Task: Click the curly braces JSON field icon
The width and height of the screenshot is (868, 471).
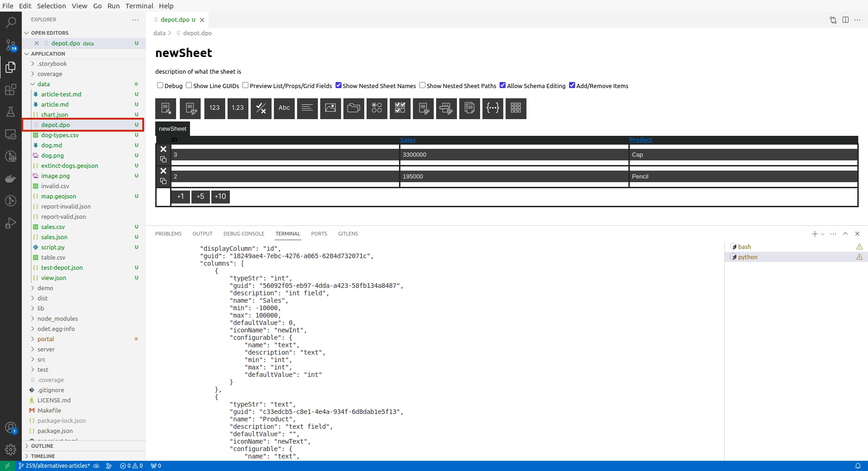Action: pyautogui.click(x=493, y=108)
